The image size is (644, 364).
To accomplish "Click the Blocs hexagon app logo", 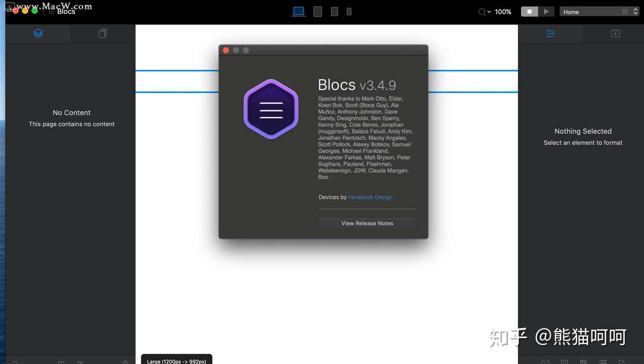I will click(271, 109).
